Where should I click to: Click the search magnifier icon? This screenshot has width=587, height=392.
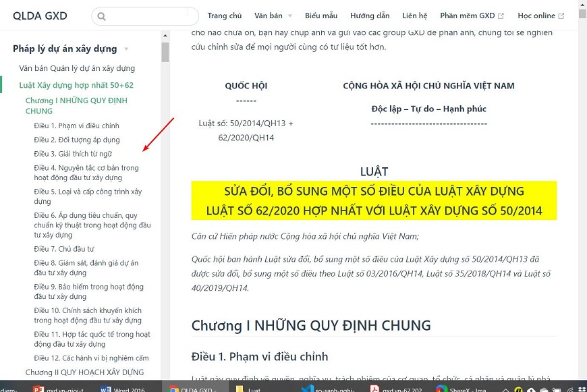click(x=101, y=16)
